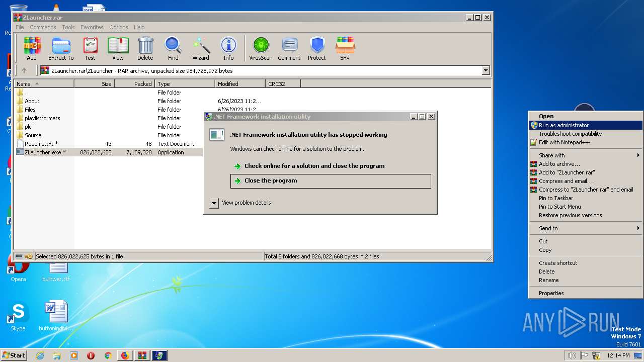Open Windows Media Player taskbar icon
Image resolution: width=644 pixels, height=362 pixels.
pos(74,355)
